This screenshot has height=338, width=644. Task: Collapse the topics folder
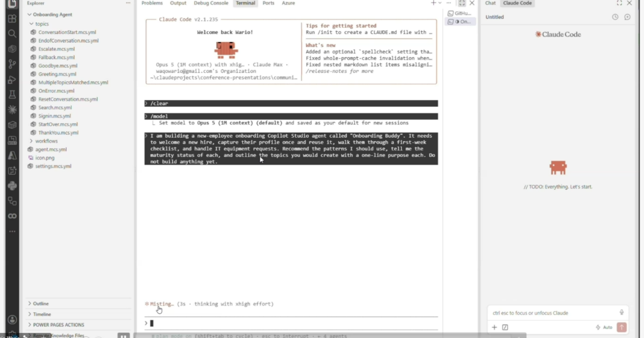39,24
